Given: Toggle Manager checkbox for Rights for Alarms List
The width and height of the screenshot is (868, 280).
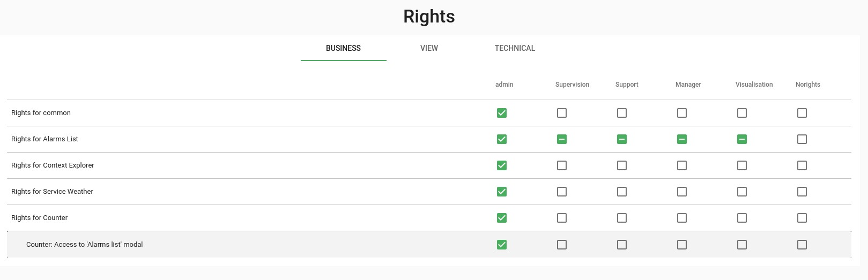Looking at the screenshot, I should point(682,139).
